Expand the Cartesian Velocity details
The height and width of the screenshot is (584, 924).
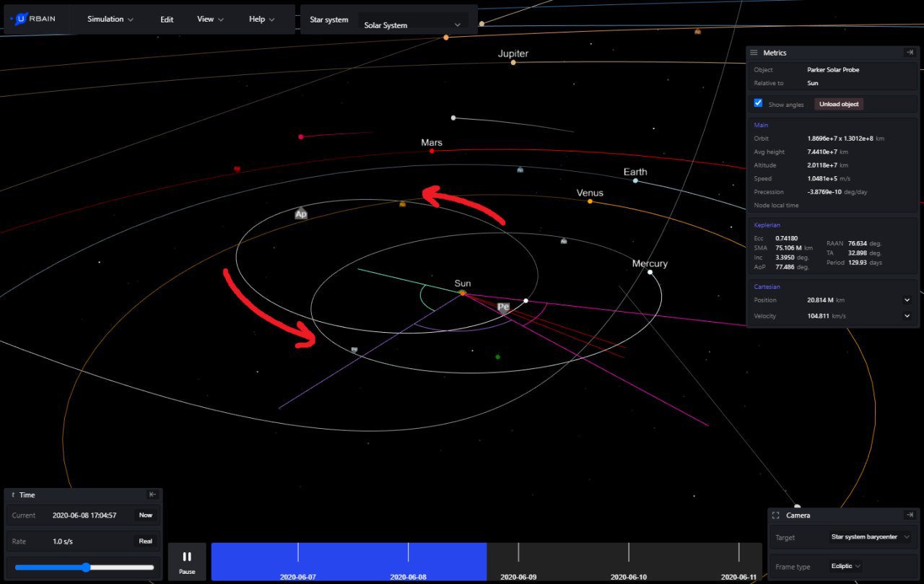tap(907, 316)
